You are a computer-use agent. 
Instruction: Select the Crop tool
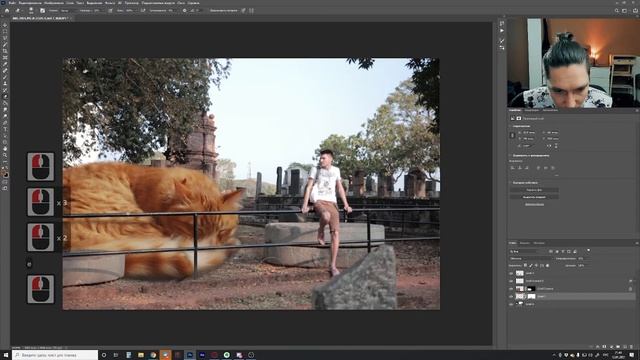pyautogui.click(x=5, y=51)
